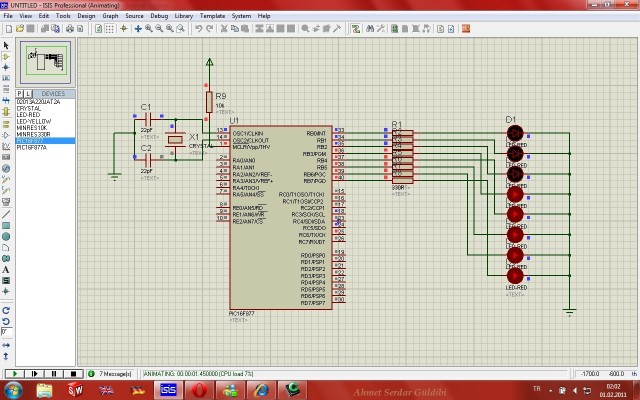
Task: Click the X-Mirror horizontal flip icon
Action: (6, 345)
